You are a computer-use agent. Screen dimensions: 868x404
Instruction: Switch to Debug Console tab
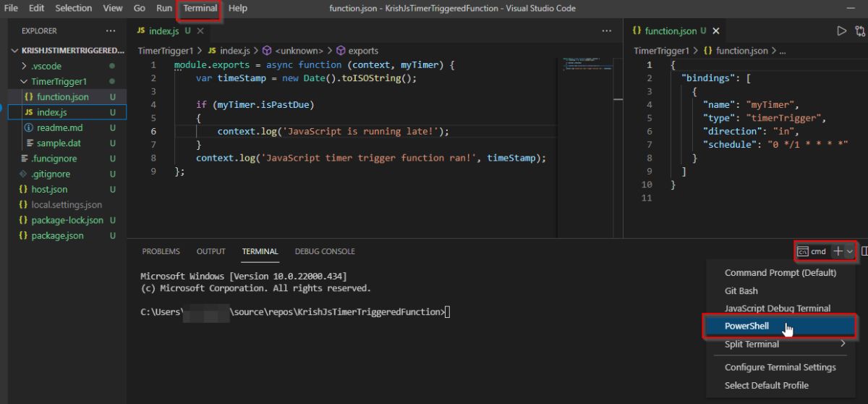(x=325, y=251)
